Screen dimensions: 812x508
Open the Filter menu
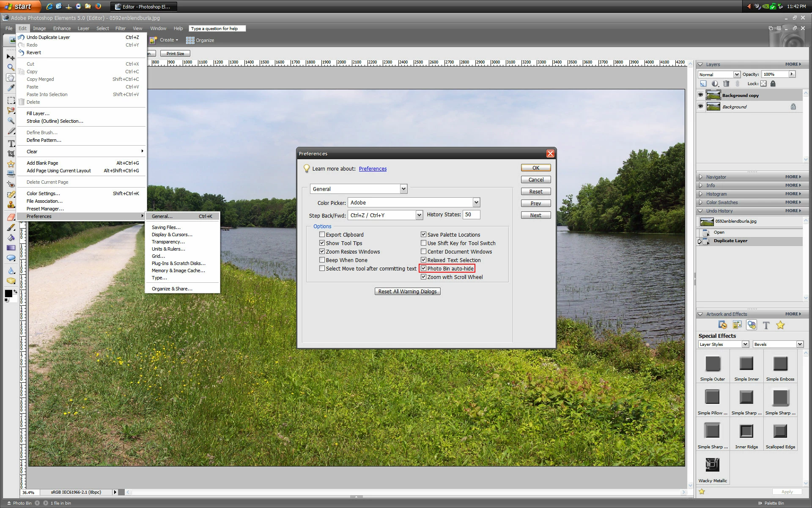tap(121, 28)
